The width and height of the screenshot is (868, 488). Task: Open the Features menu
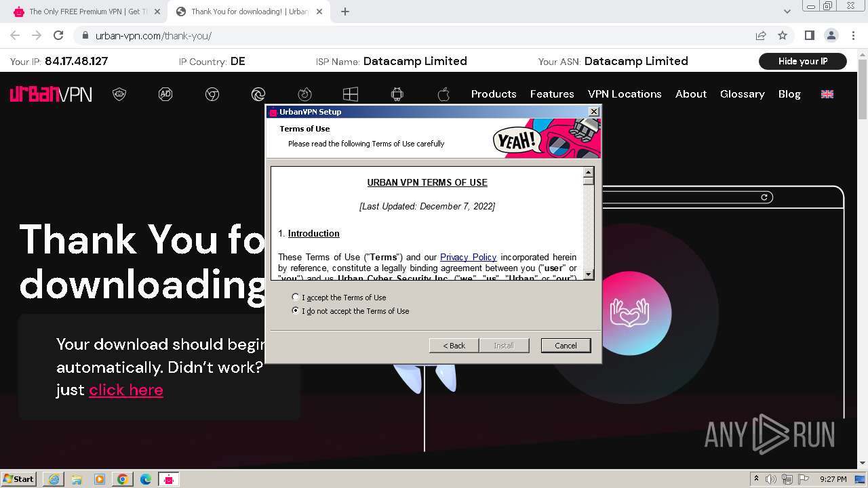coord(552,94)
